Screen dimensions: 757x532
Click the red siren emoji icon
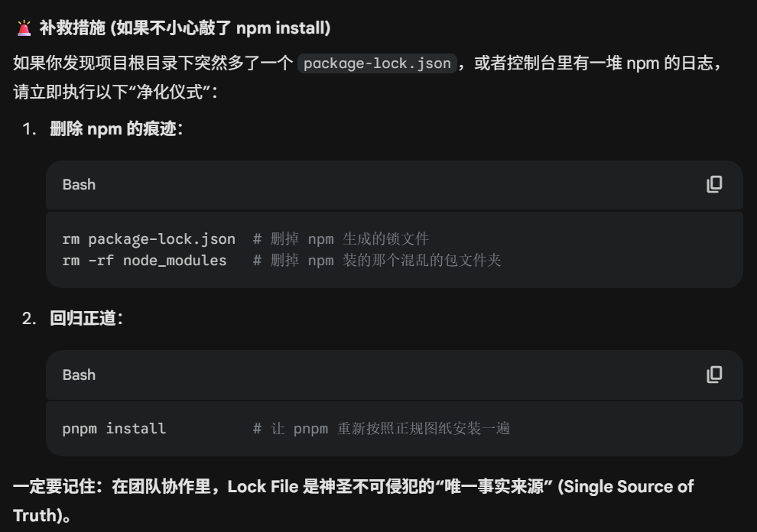pyautogui.click(x=24, y=28)
